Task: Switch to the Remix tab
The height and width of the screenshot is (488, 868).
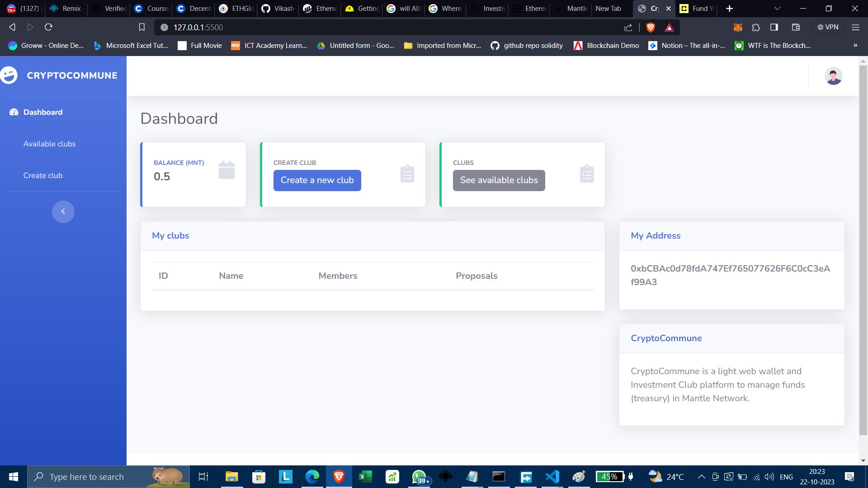Action: coord(66,9)
